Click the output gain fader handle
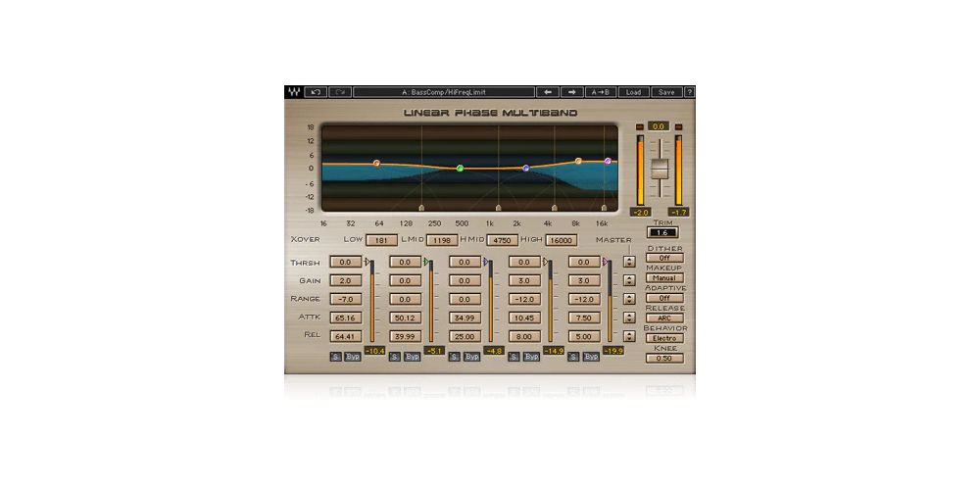Screen dimensions: 980x490 tap(660, 169)
